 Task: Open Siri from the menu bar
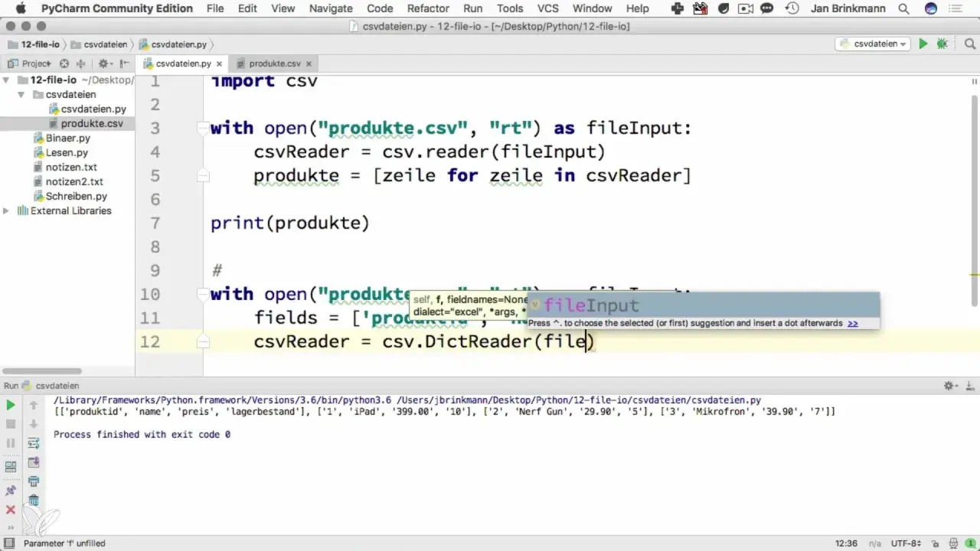[930, 8]
